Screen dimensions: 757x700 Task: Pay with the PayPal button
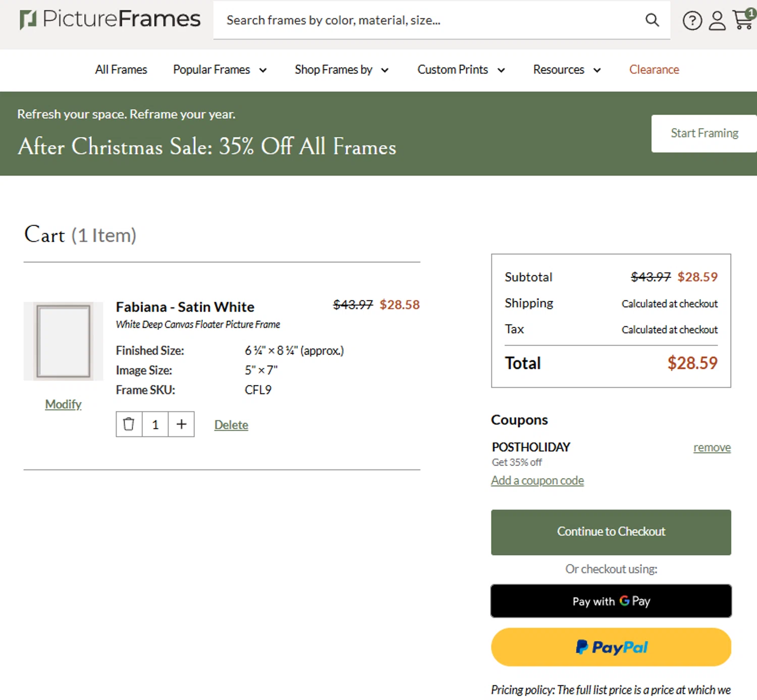point(611,647)
